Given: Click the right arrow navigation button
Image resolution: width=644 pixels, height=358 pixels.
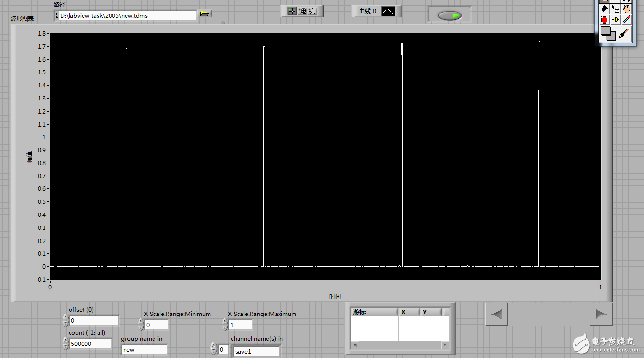Looking at the screenshot, I should (601, 315).
